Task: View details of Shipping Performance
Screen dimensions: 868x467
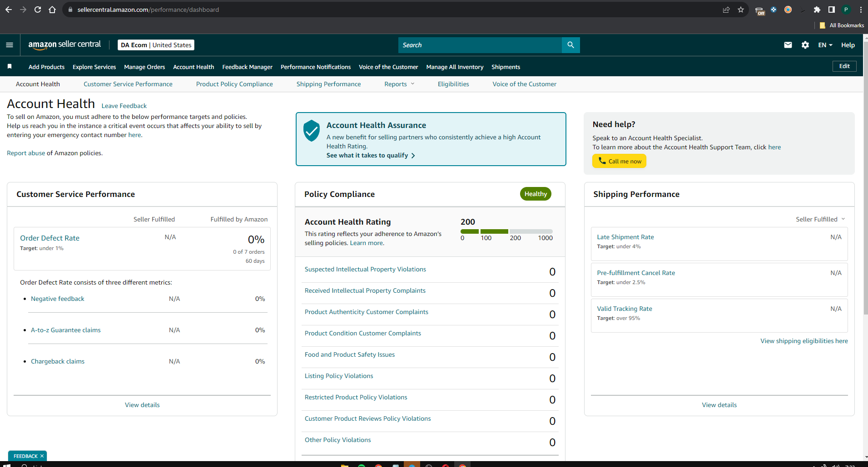Action: (719, 405)
